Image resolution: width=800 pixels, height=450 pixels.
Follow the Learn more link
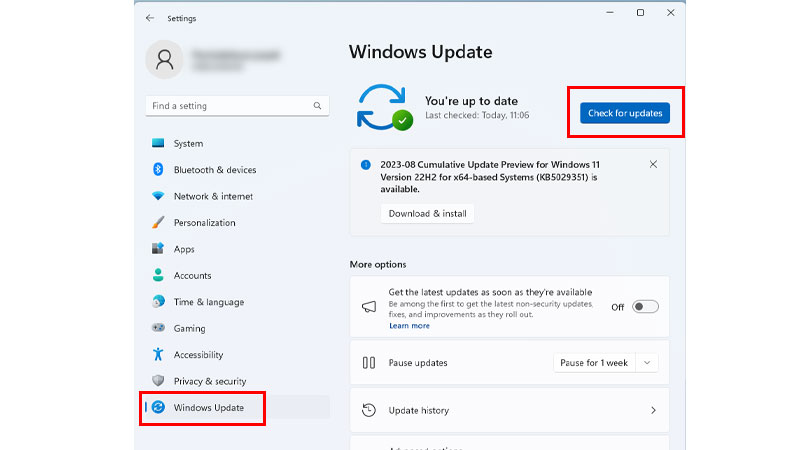[x=409, y=326]
